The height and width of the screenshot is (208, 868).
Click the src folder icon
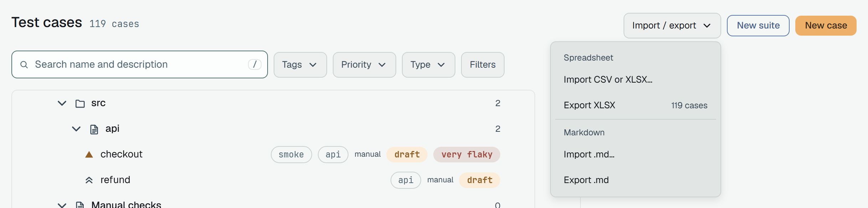point(80,104)
